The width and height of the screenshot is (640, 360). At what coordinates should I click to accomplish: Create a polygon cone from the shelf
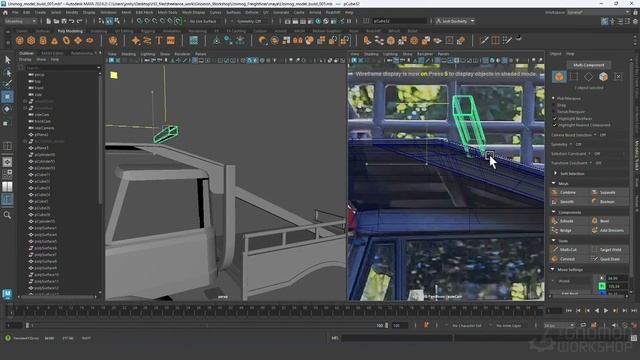[x=55, y=40]
